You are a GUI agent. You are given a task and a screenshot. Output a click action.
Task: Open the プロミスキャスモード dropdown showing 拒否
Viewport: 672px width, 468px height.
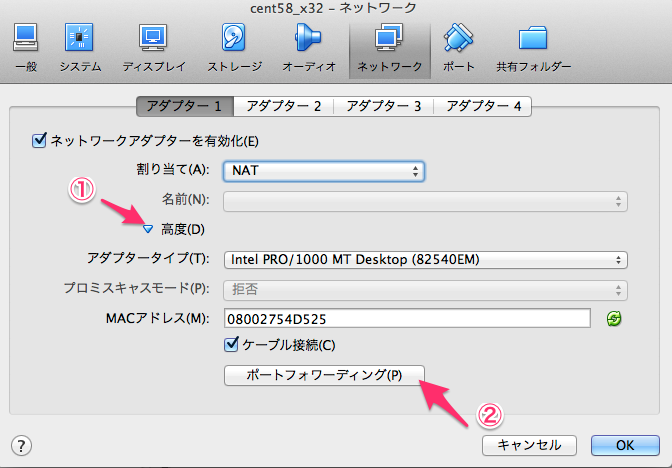coord(425,290)
